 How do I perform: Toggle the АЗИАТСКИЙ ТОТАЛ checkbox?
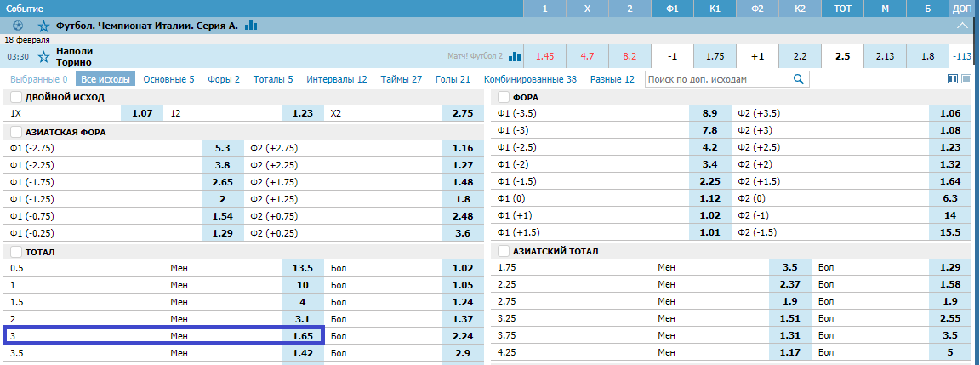503,251
